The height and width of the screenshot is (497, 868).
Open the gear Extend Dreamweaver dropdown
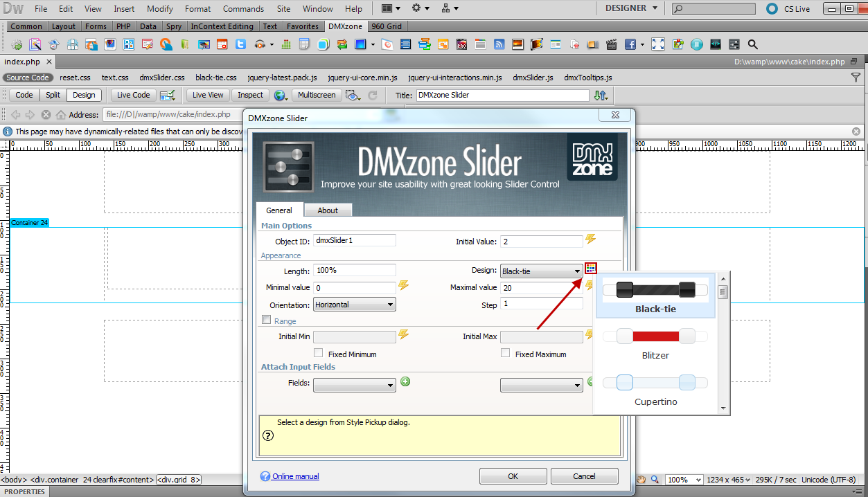420,8
